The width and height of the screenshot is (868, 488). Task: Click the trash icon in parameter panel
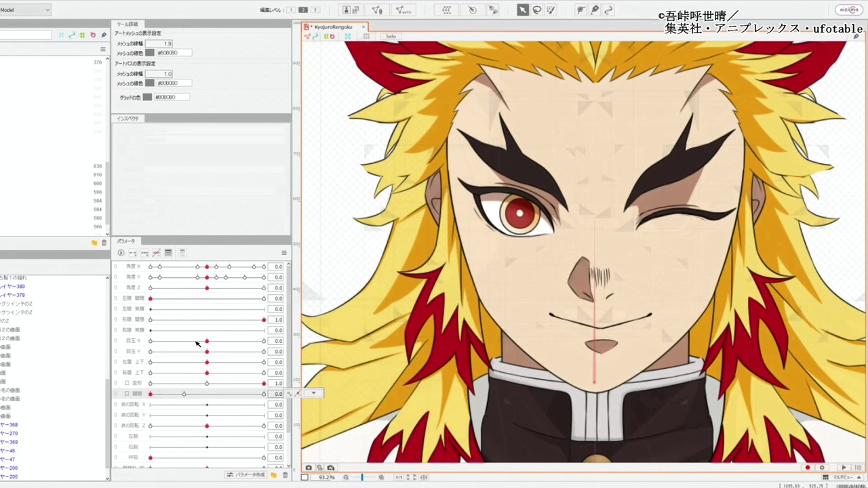pyautogui.click(x=285, y=475)
